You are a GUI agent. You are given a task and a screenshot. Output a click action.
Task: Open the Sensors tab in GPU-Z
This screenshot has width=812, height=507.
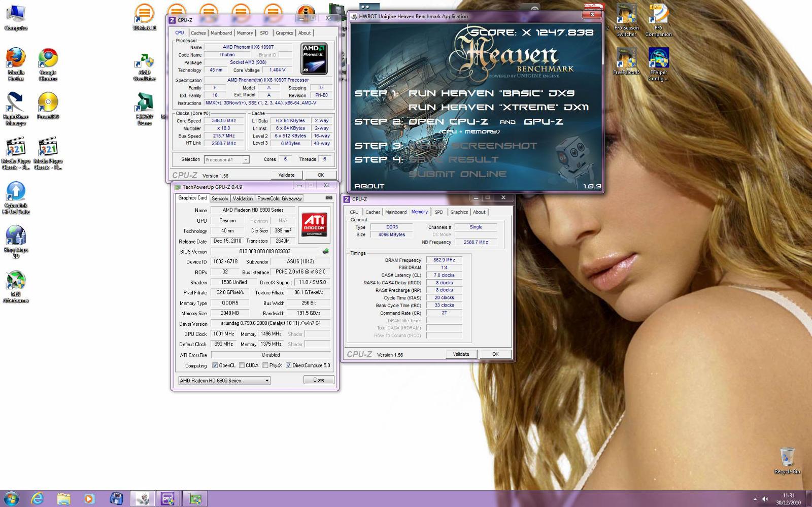(220, 198)
